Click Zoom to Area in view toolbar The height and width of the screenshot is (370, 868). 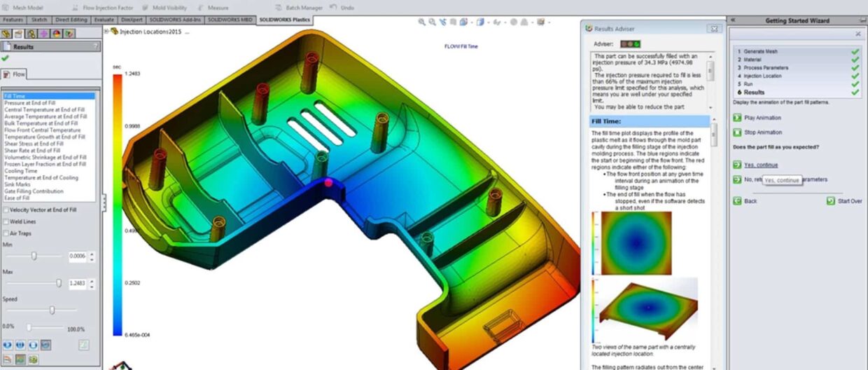pyautogui.click(x=431, y=22)
